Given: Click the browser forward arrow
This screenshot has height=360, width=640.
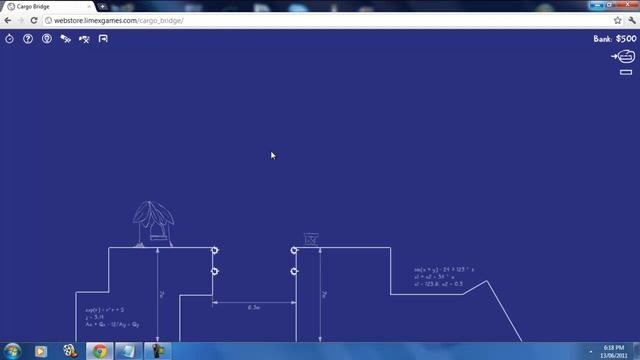Looking at the screenshot, I should (20, 20).
